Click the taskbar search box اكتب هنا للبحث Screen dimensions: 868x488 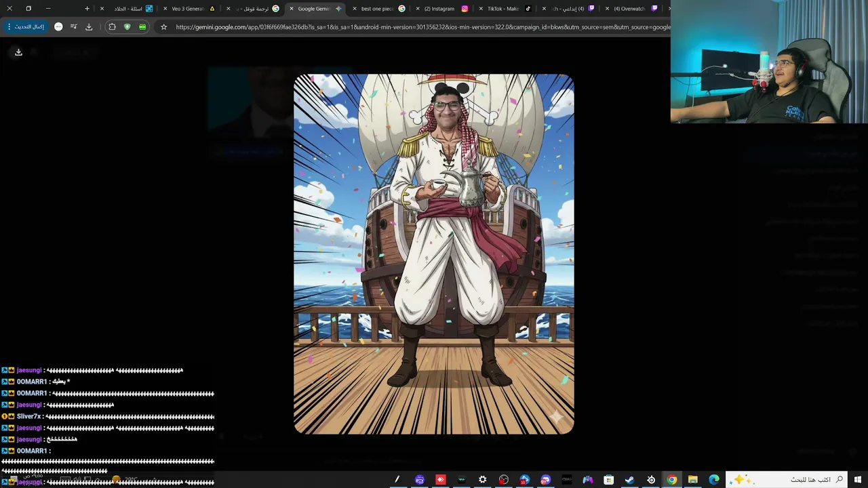tap(786, 480)
